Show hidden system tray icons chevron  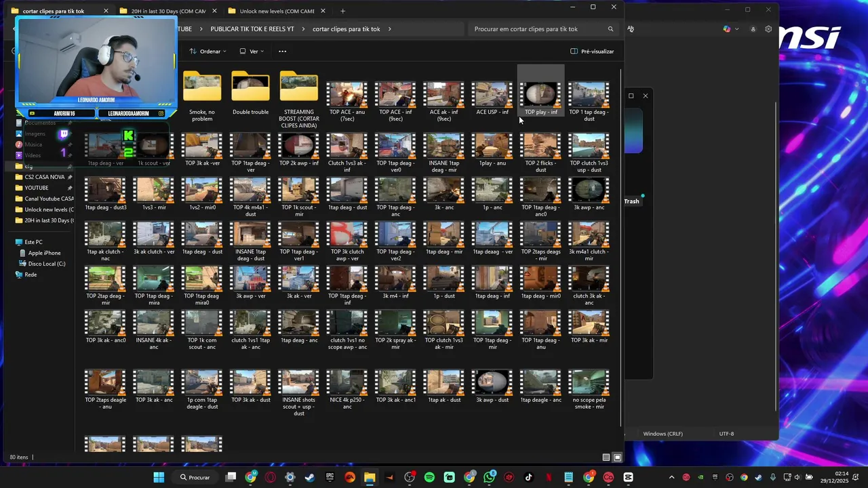pos(671,477)
